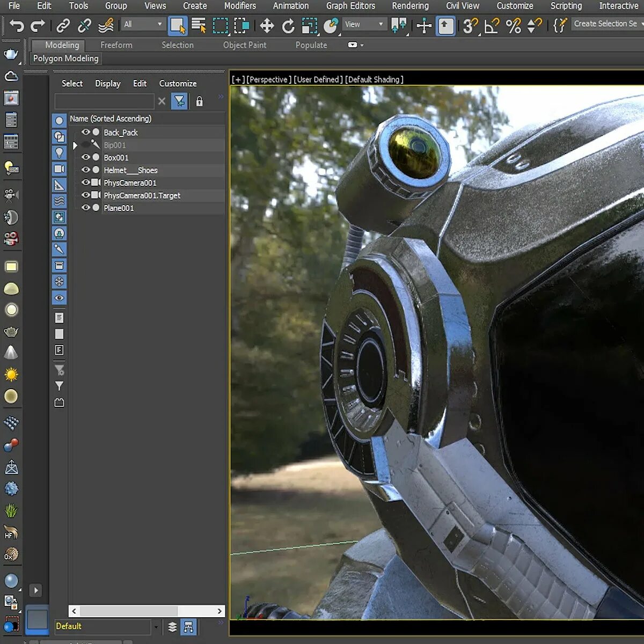Toggle visibility of Helmet___Shoes
The width and height of the screenshot is (644, 644).
(85, 170)
